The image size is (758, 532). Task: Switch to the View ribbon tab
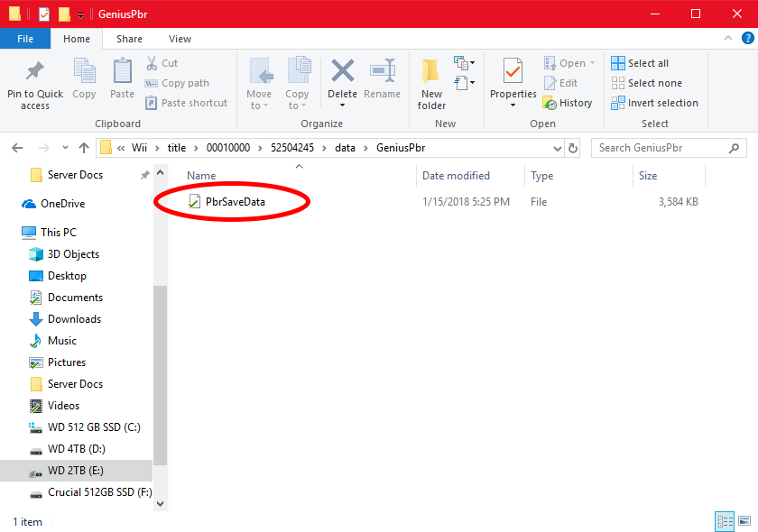coord(180,39)
